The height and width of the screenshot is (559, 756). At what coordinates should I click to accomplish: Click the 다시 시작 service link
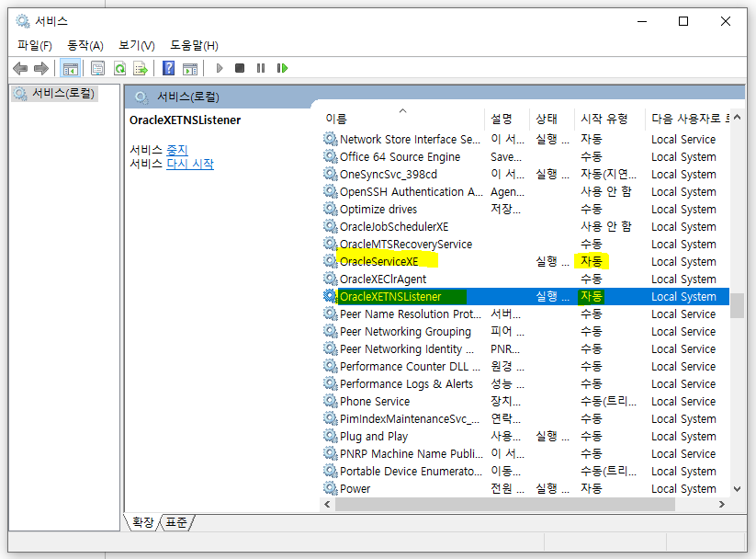(190, 165)
